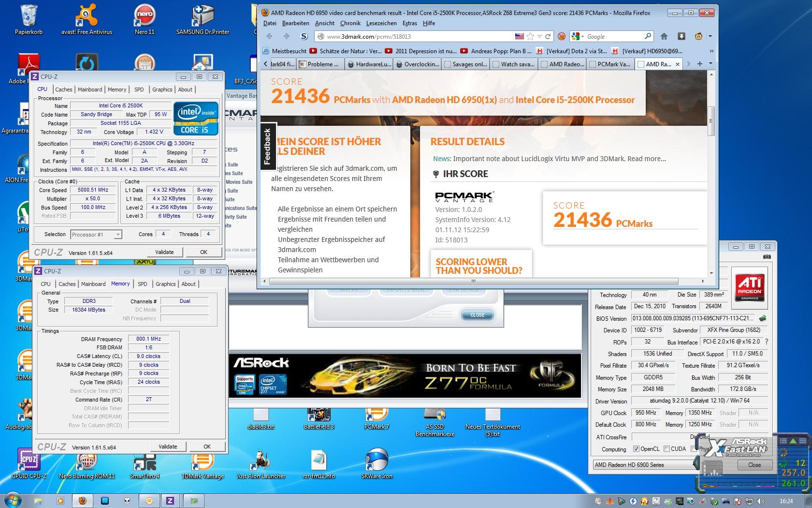
Task: Open SAMSUNG Dr.Printer desktop shortcut
Action: (203, 19)
